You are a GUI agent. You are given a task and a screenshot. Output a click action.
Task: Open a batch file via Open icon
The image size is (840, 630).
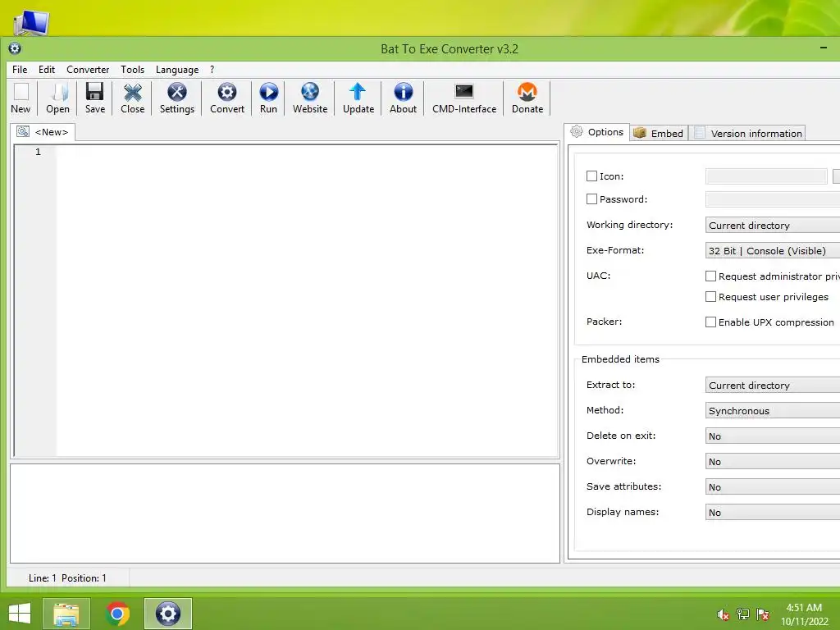coord(58,98)
